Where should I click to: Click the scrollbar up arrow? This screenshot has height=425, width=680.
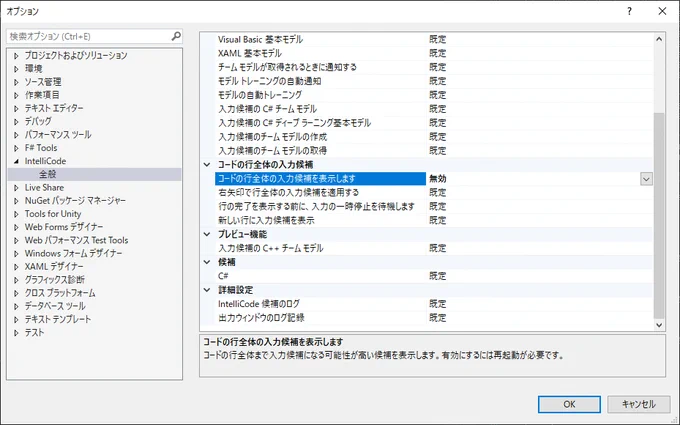coord(659,39)
